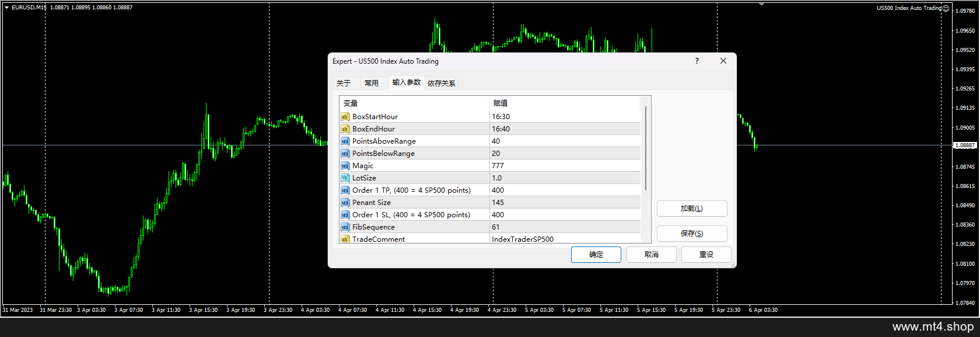Click the Magic variable name
The image size is (980, 337).
click(363, 166)
